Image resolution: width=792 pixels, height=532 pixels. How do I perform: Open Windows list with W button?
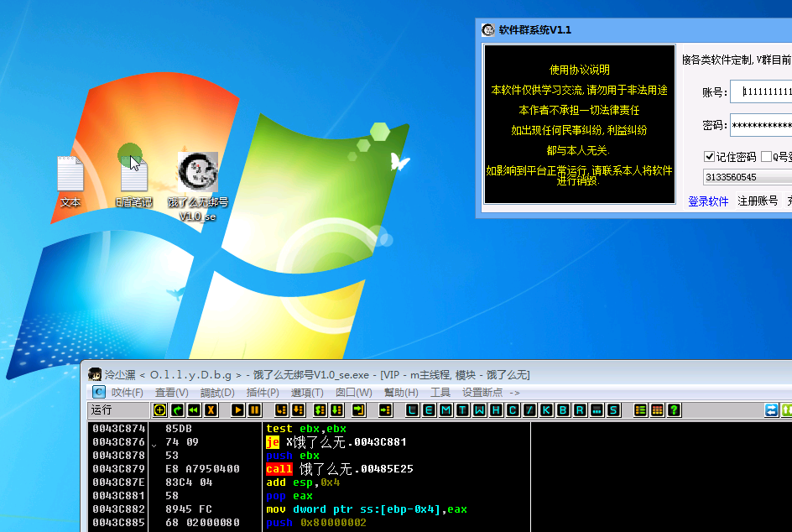tap(479, 410)
